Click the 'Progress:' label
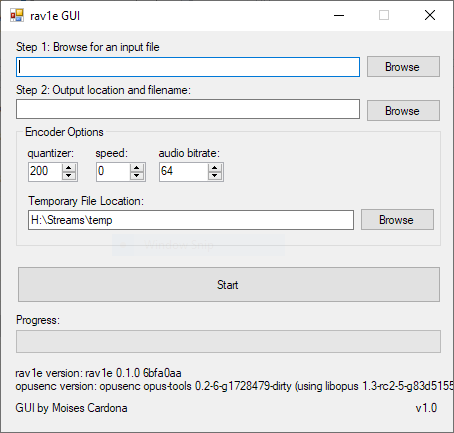The image size is (454, 433). pos(38,320)
